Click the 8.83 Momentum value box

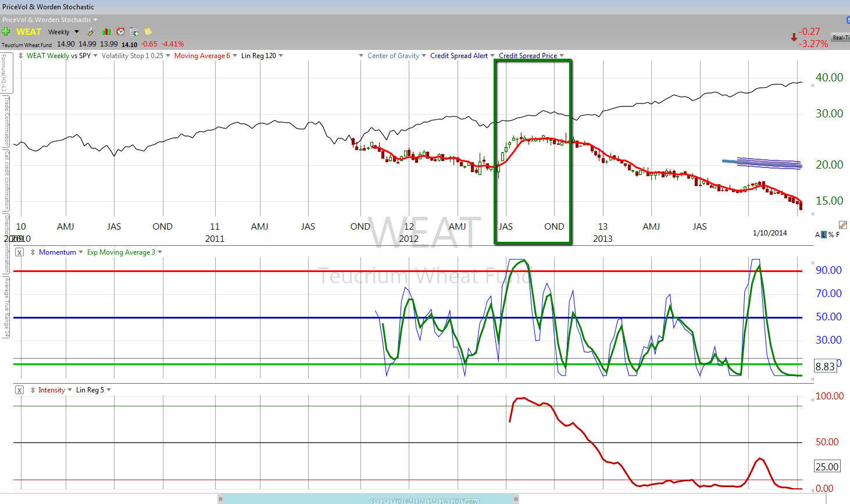click(x=825, y=366)
